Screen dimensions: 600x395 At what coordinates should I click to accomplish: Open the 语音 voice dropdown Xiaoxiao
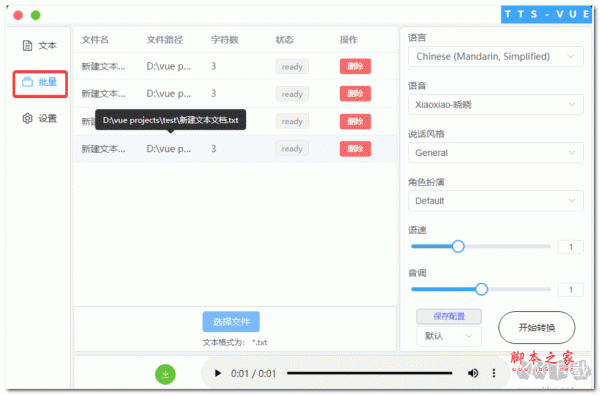click(x=496, y=104)
